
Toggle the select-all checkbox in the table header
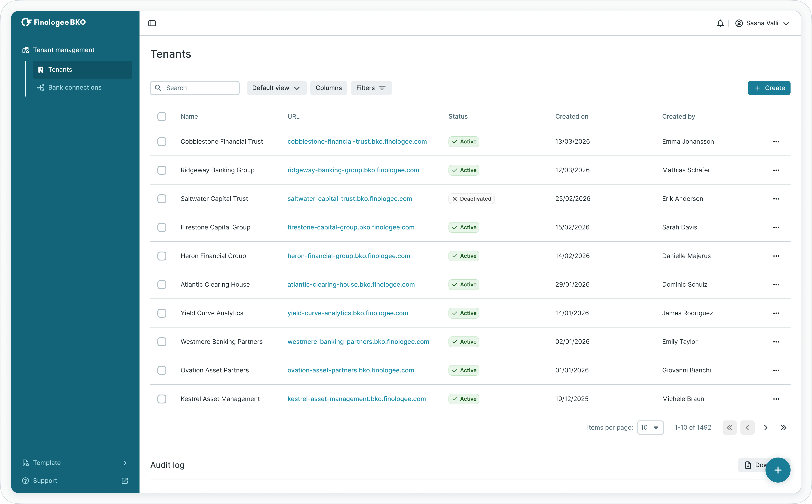pyautogui.click(x=162, y=117)
